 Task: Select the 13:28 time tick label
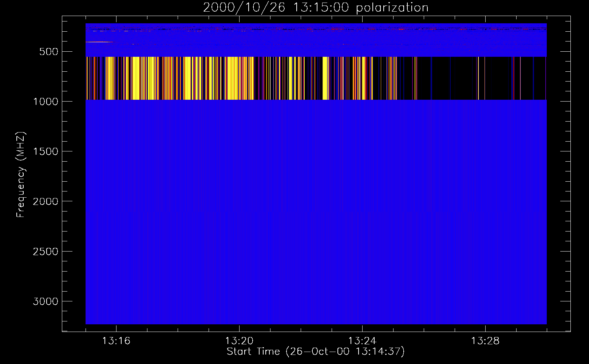tap(485, 341)
